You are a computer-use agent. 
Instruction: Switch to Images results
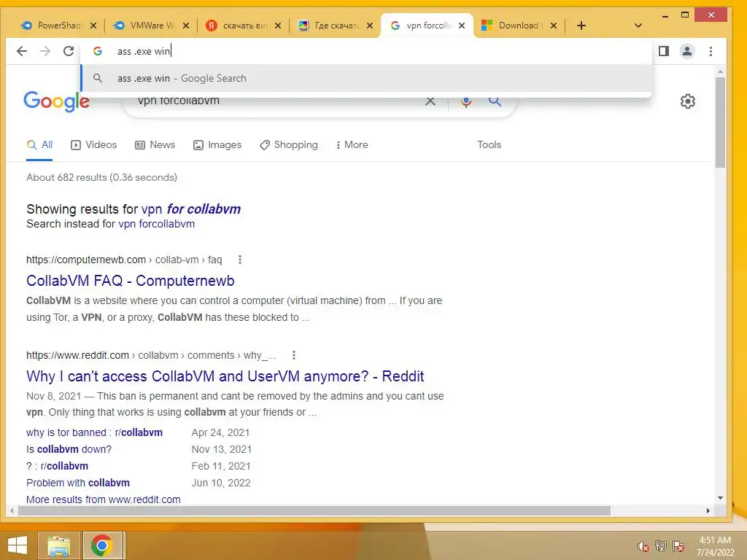click(x=217, y=145)
